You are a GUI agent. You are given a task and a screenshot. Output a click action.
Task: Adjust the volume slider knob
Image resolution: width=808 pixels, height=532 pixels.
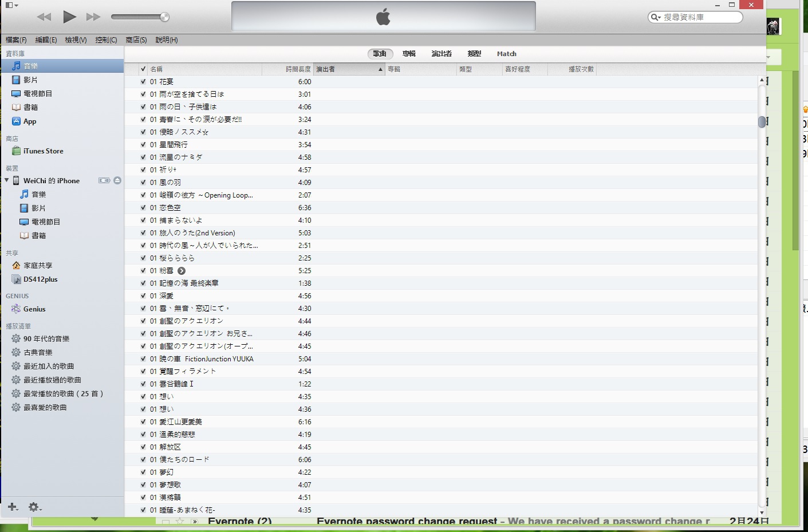tap(164, 17)
